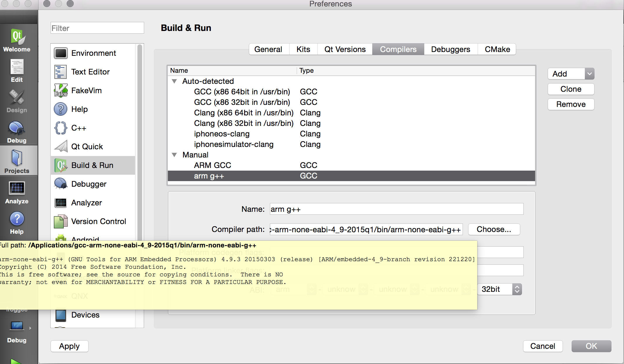The width and height of the screenshot is (624, 364).
Task: Switch to Design mode
Action: 17,101
